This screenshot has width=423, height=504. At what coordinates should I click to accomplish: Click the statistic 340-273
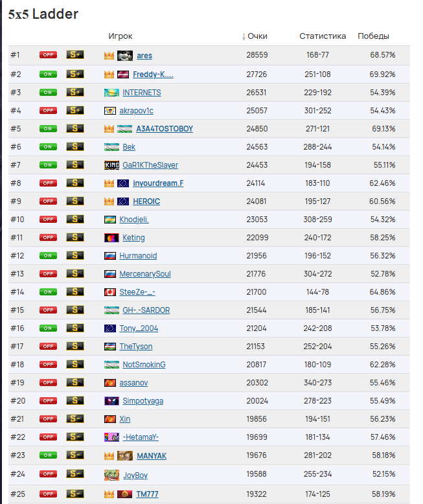click(317, 383)
